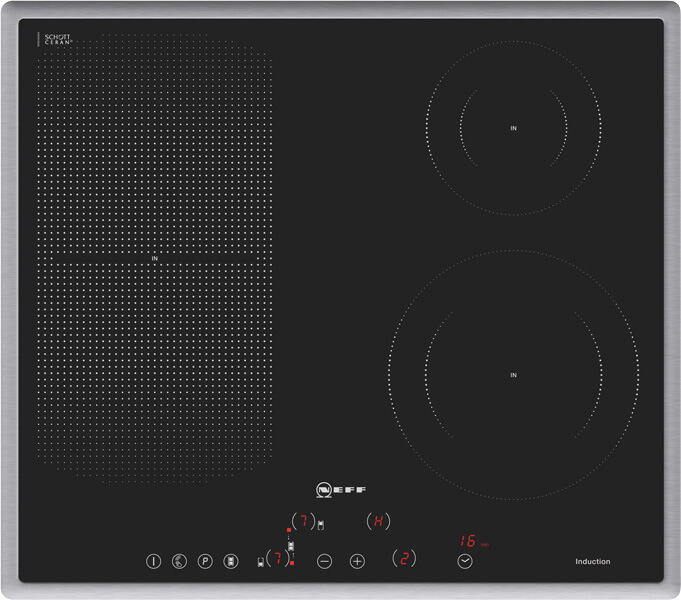Click the Induction label text
This screenshot has width=681, height=600.
pyautogui.click(x=593, y=561)
